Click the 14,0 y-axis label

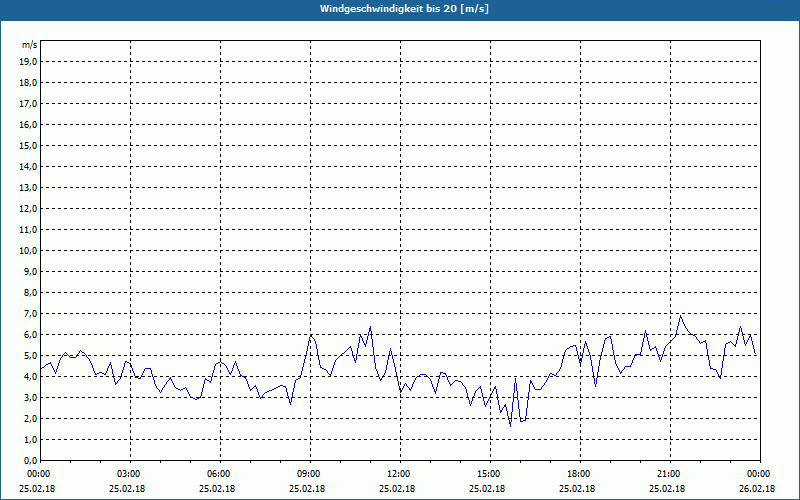28,166
